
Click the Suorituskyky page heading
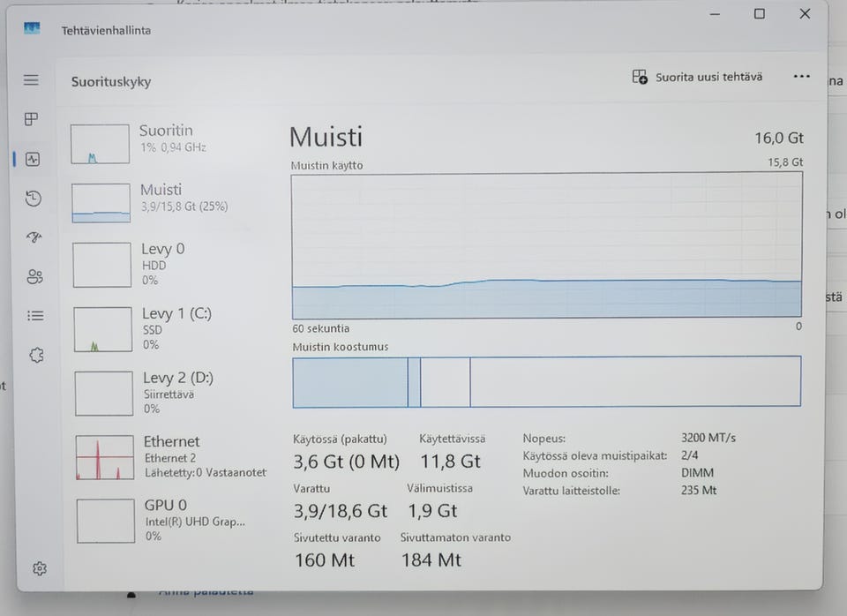coord(111,81)
